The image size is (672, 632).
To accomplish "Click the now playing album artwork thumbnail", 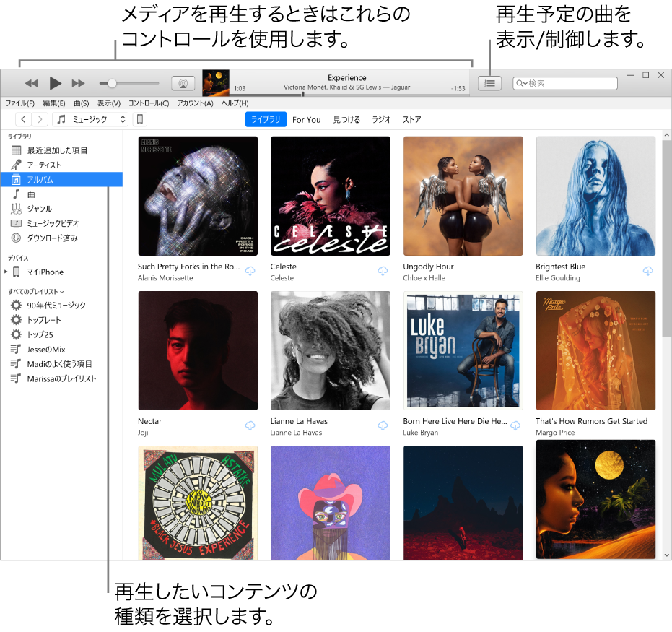I will (x=216, y=83).
